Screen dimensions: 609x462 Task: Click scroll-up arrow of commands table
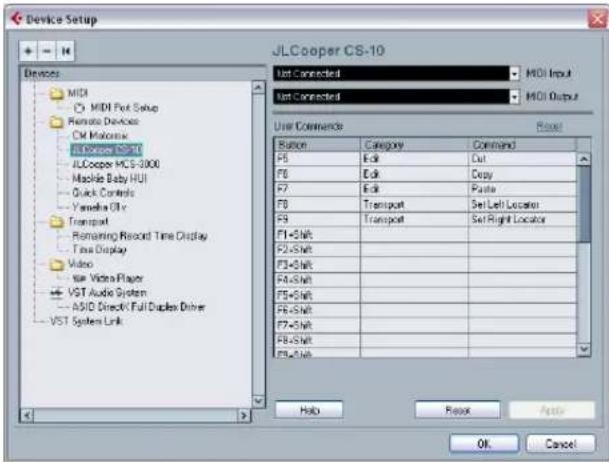584,159
